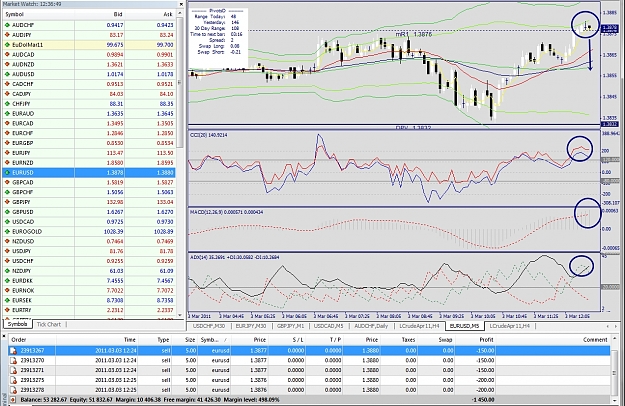Select the GBPJPY row in Market Watch
The width and height of the screenshot is (625, 406).
pyautogui.click(x=89, y=202)
